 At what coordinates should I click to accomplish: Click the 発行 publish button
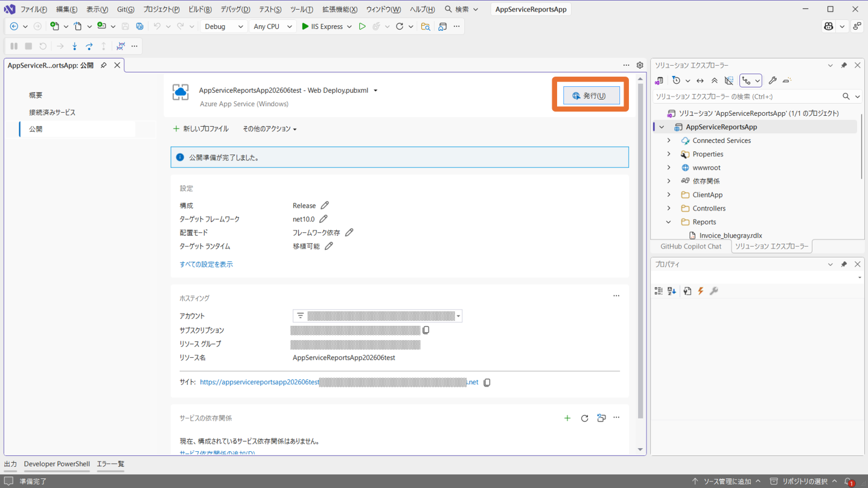pos(591,95)
